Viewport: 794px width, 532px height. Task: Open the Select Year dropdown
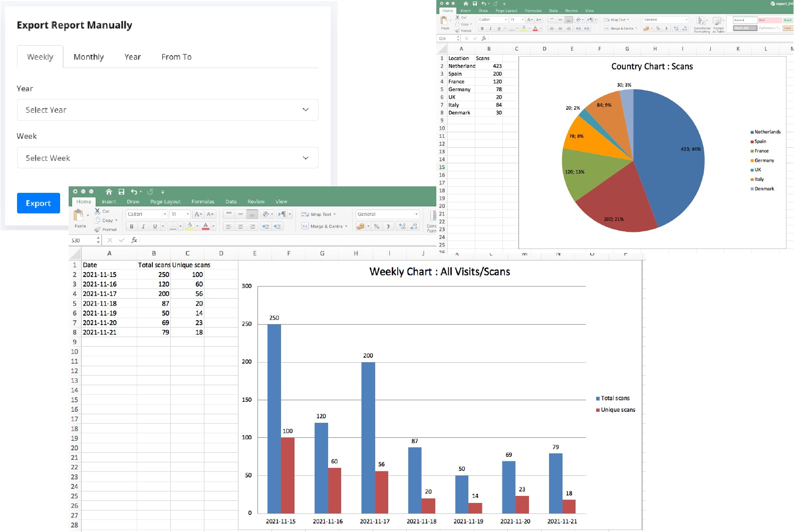tap(168, 110)
